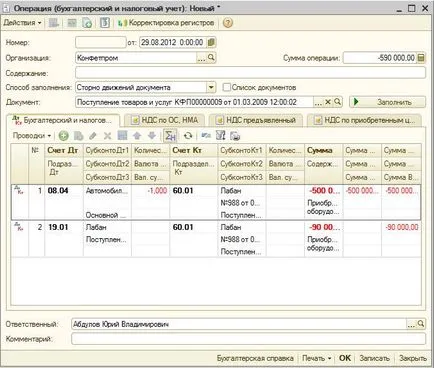Click Корректировка регистров button
The image size is (434, 368).
tap(166, 23)
